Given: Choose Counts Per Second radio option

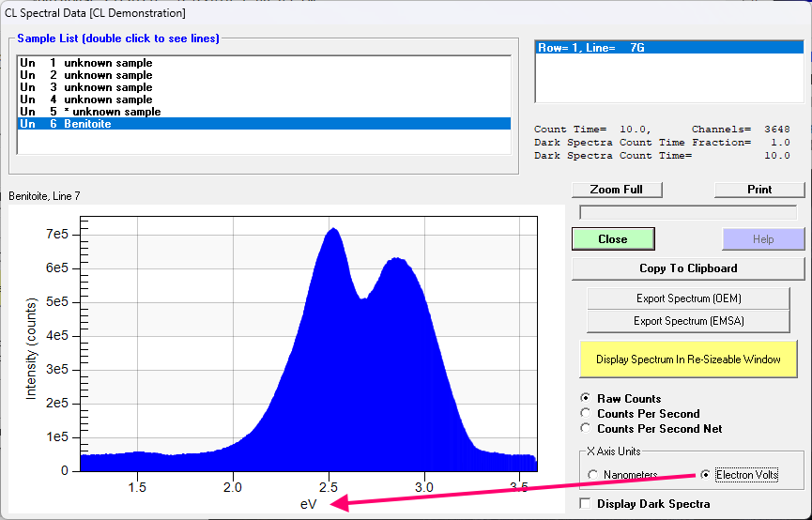Looking at the screenshot, I should [588, 414].
